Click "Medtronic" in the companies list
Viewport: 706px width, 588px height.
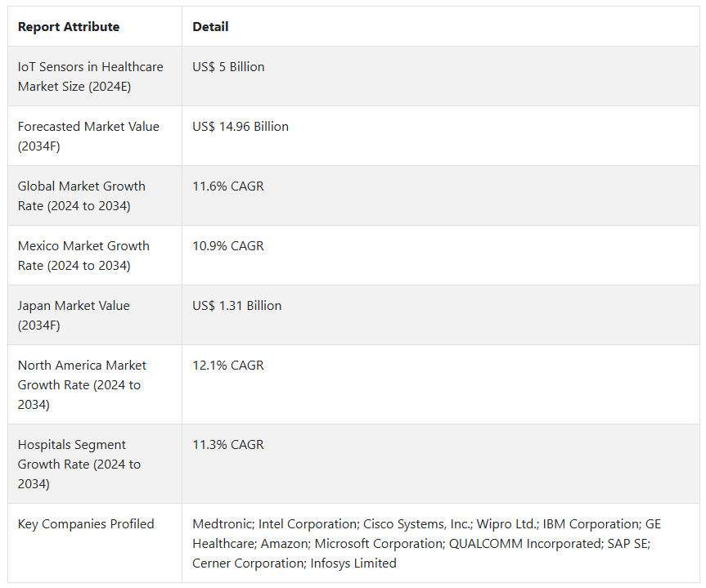tap(221, 524)
